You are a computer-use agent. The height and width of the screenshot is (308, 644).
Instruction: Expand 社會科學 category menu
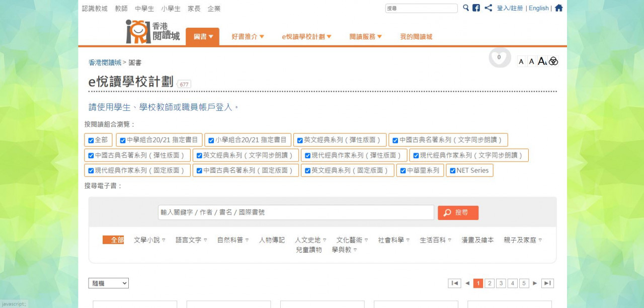pyautogui.click(x=394, y=240)
